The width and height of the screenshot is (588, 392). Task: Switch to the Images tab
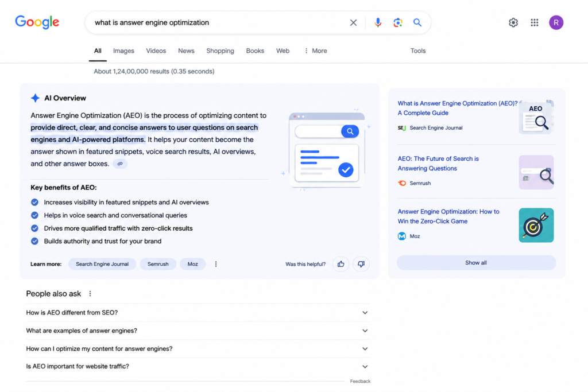click(123, 51)
